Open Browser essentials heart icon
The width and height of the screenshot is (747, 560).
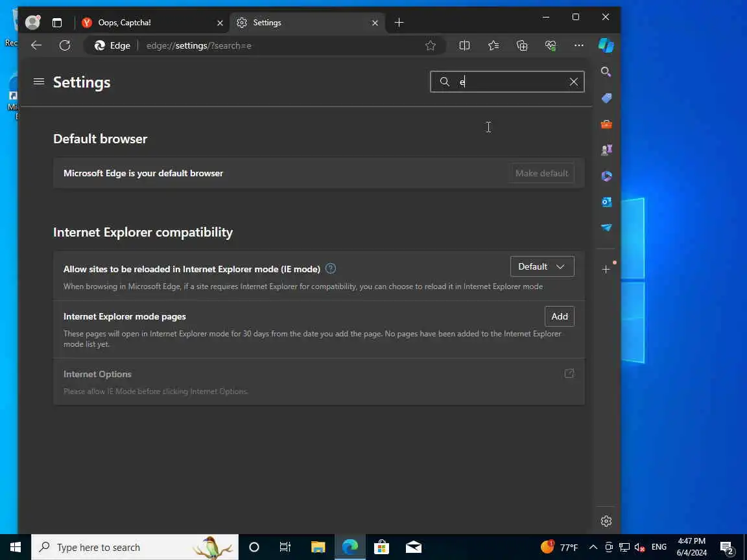pos(551,45)
